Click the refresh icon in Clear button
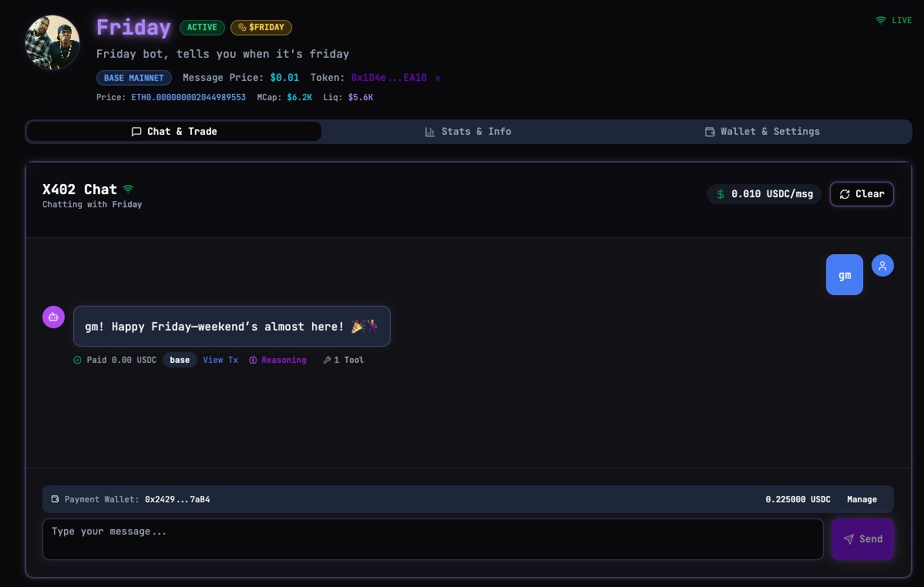Viewport: 924px width, 587px height. click(845, 193)
